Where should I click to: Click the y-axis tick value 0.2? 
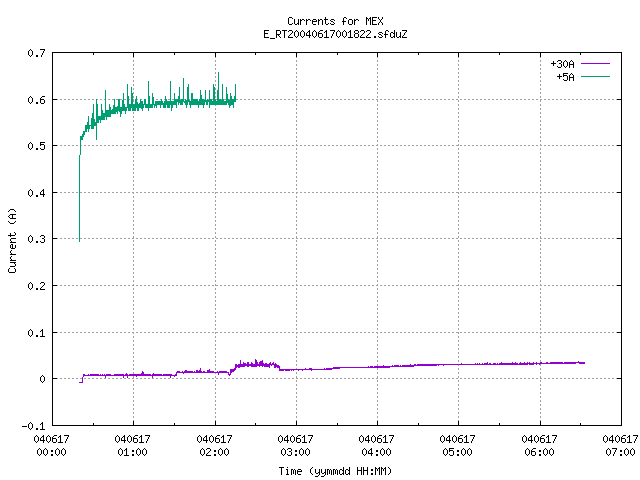[36, 286]
